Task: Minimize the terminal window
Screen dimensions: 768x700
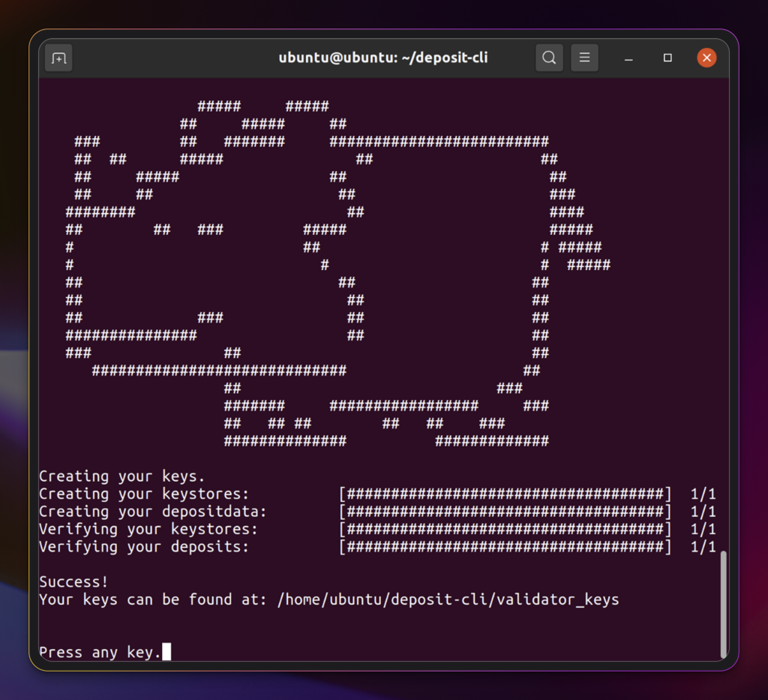Action: coord(629,59)
